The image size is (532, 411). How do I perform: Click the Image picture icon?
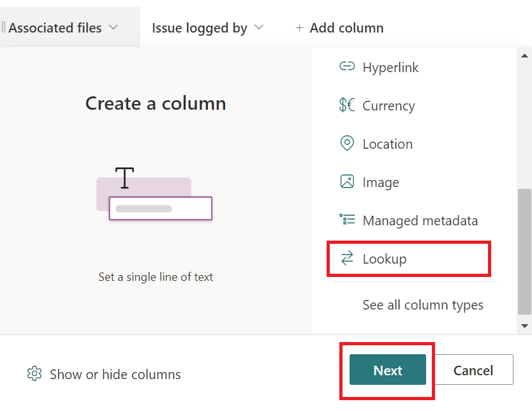click(347, 182)
